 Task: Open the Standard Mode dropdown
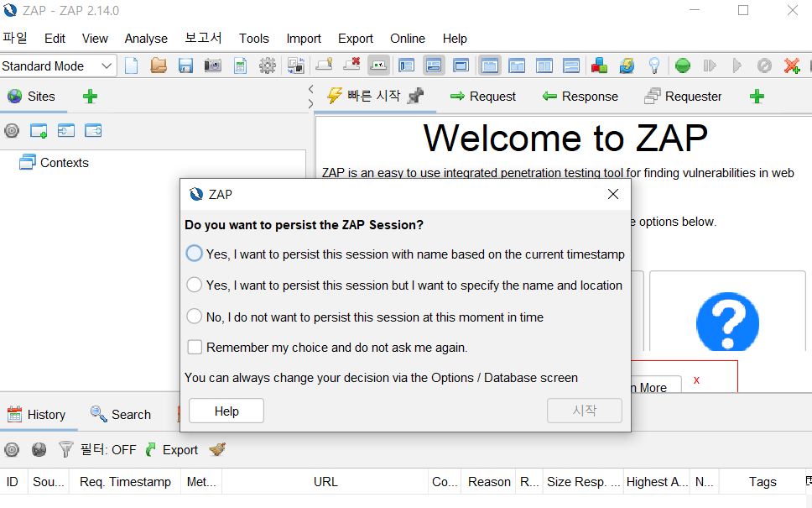click(58, 65)
